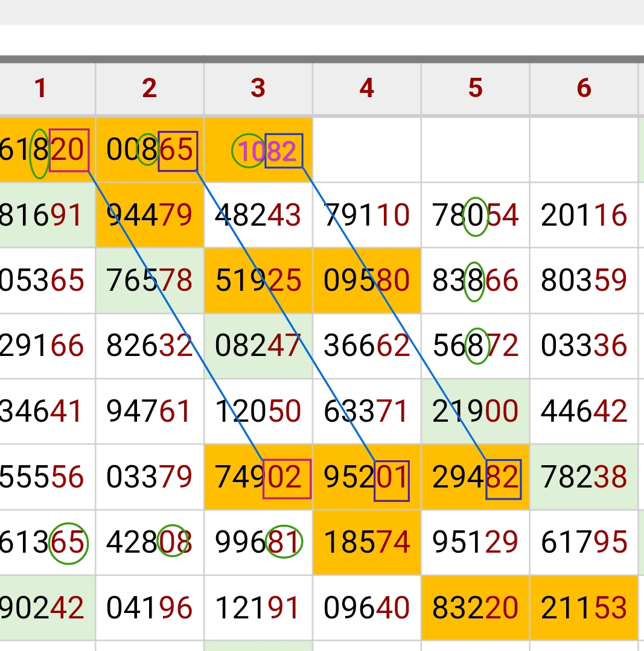Select the number 56872
Viewport: 644px width, 651px height.
(x=475, y=346)
